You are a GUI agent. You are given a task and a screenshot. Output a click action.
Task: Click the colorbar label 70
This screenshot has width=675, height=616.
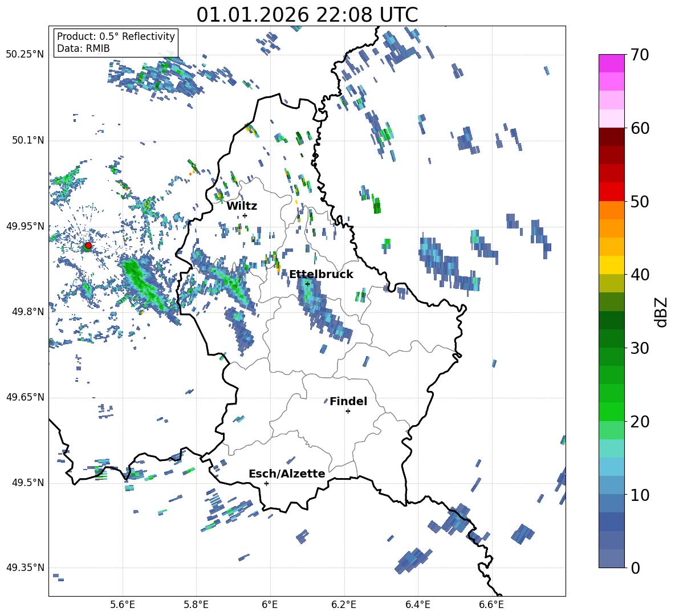point(639,55)
